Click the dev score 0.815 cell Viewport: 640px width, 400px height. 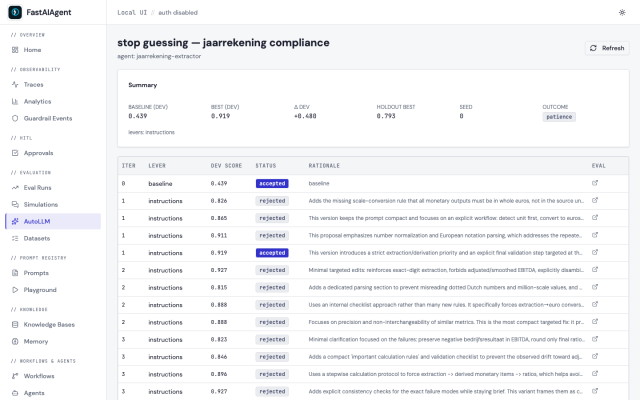(219, 288)
